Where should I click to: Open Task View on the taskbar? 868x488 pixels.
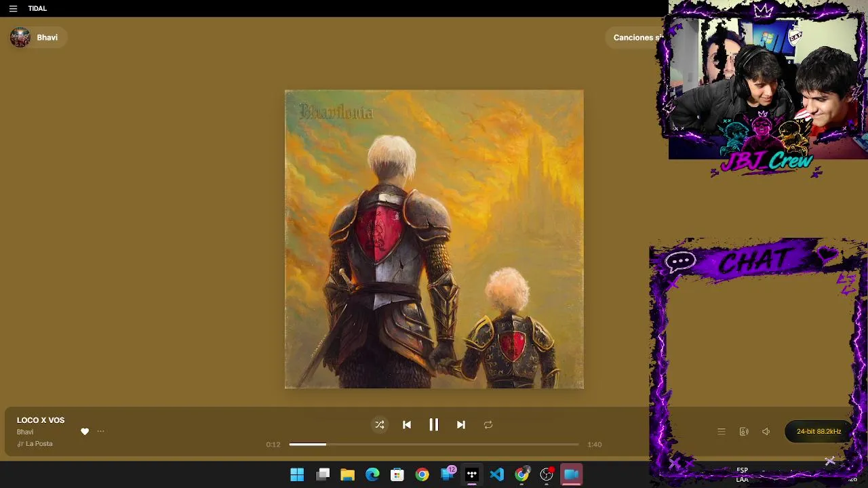(x=323, y=474)
